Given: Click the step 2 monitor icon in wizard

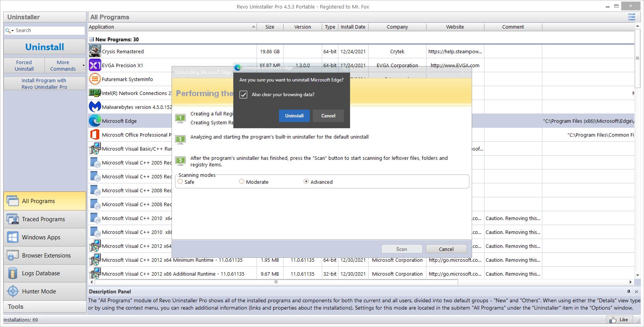Looking at the screenshot, I should tap(180, 140).
